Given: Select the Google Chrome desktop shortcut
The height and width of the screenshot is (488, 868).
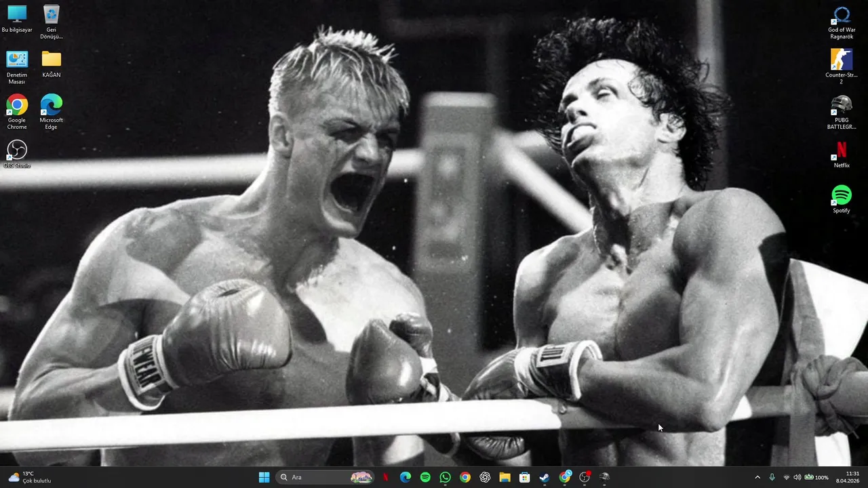Looking at the screenshot, I should coord(17,113).
